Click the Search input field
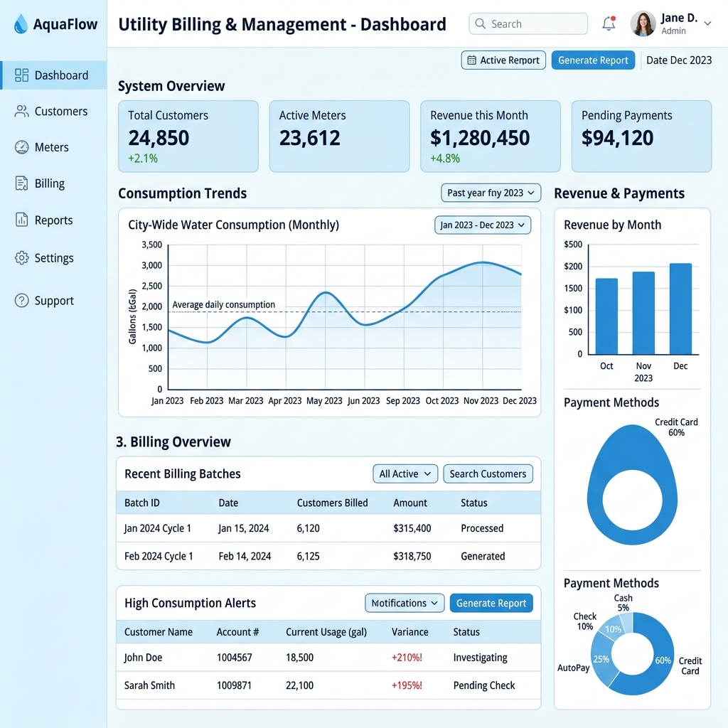Screen dimensions: 728x728 point(528,23)
